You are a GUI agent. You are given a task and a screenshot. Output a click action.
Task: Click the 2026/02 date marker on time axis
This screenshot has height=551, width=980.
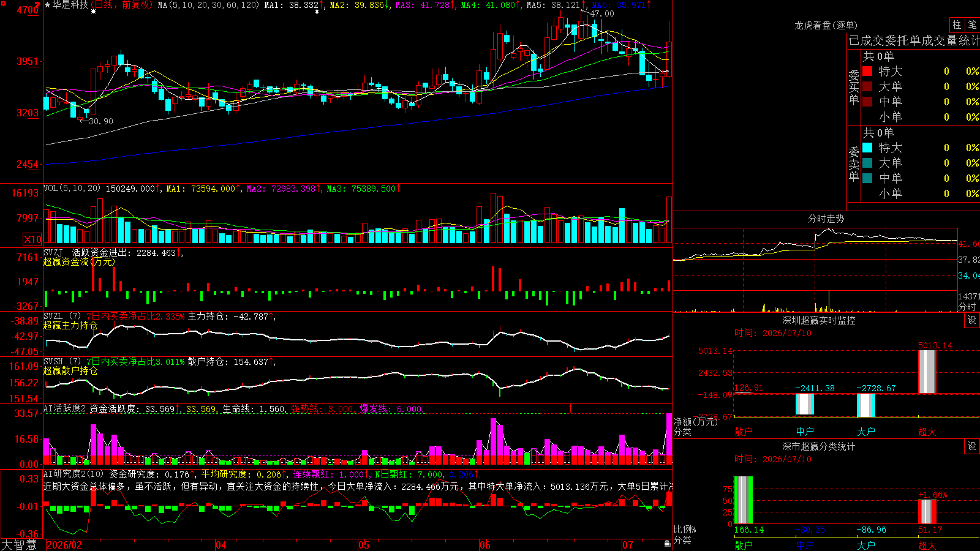[x=64, y=545]
